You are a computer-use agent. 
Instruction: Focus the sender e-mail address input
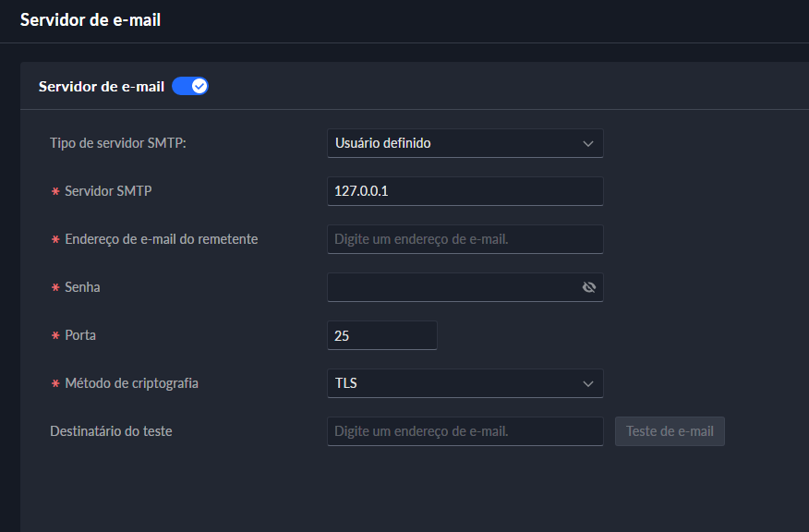pos(465,239)
